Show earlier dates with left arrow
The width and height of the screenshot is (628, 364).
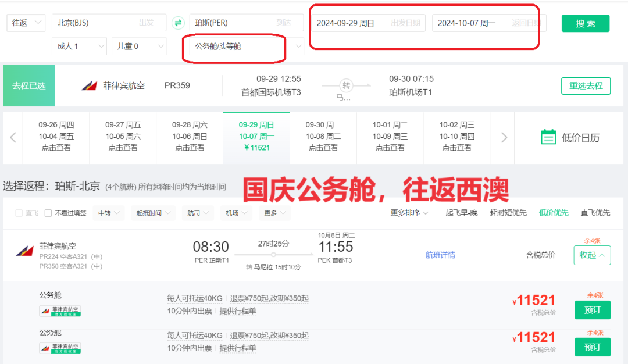13,137
